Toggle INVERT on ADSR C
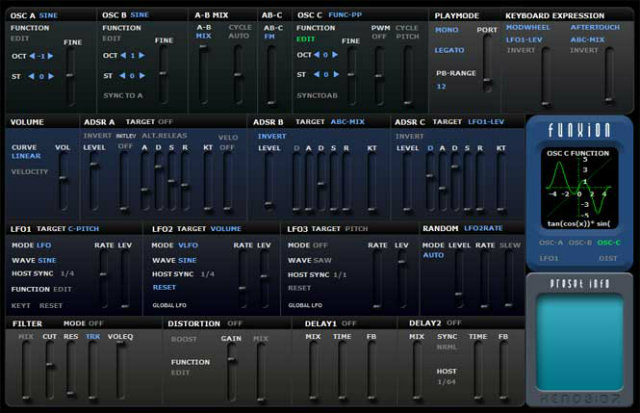The image size is (640, 413). pyautogui.click(x=409, y=136)
